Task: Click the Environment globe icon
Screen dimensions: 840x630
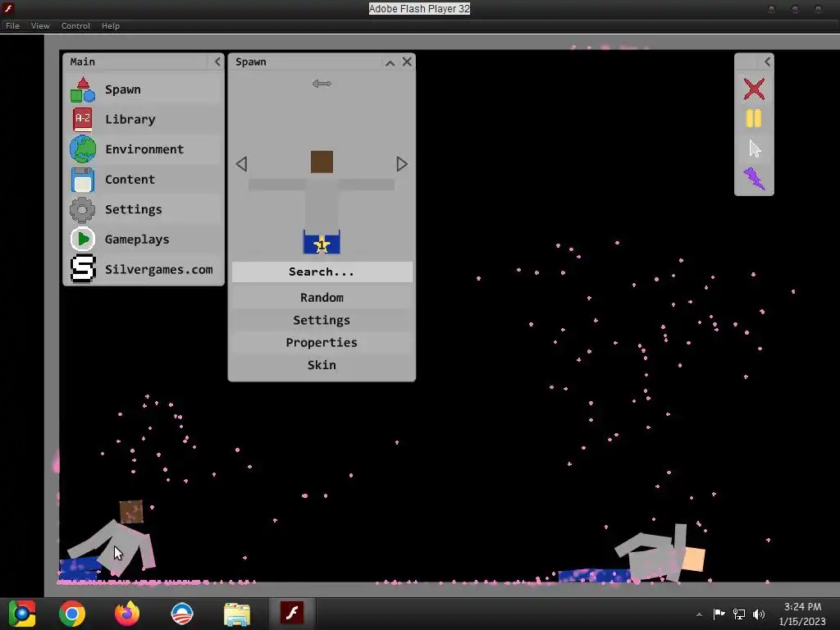Action: (83, 149)
